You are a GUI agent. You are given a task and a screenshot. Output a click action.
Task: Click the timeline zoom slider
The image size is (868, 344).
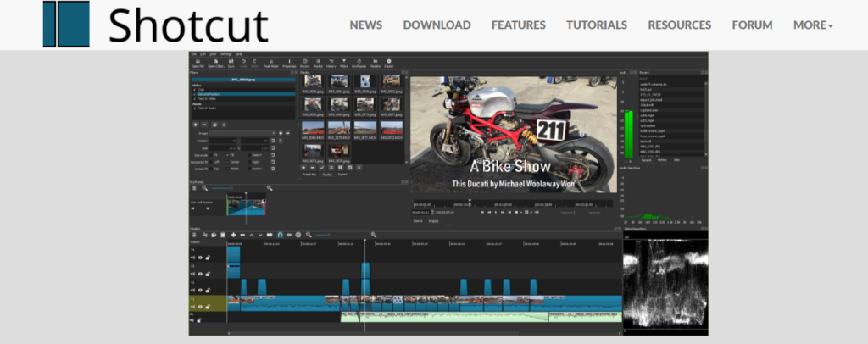(342, 235)
